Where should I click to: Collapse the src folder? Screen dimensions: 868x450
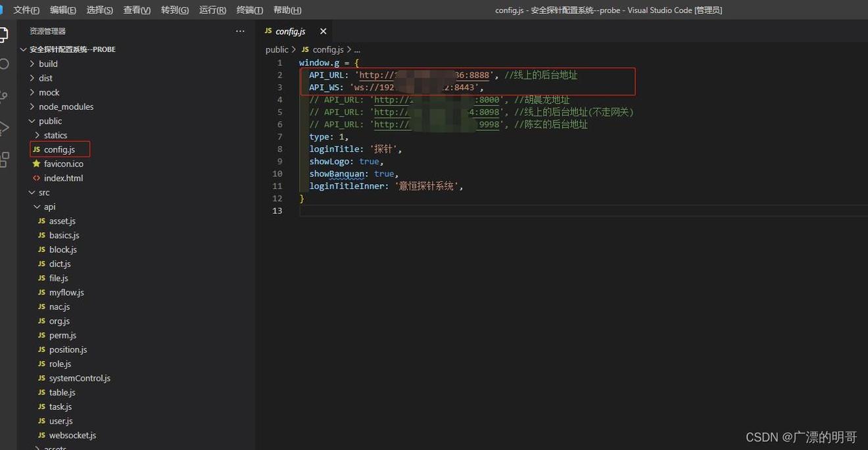pyautogui.click(x=44, y=193)
